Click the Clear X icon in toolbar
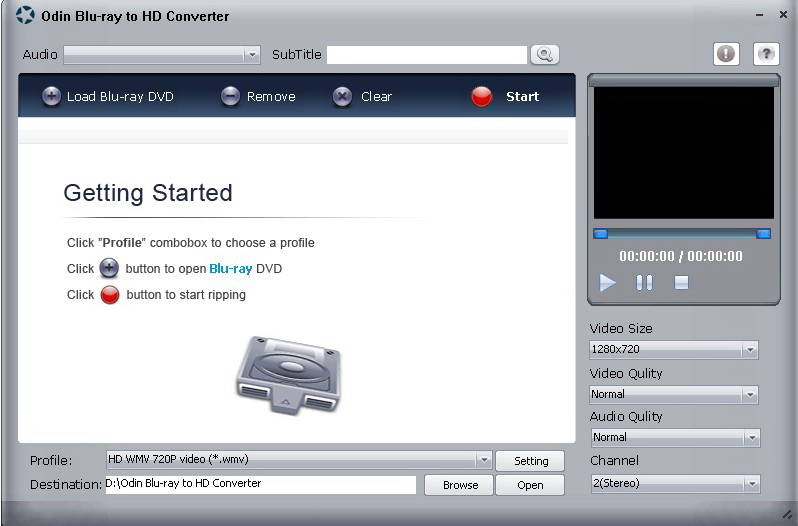 coord(342,96)
